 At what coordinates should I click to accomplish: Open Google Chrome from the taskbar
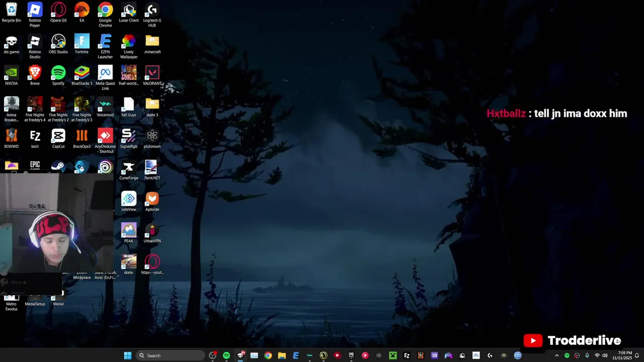[268, 355]
